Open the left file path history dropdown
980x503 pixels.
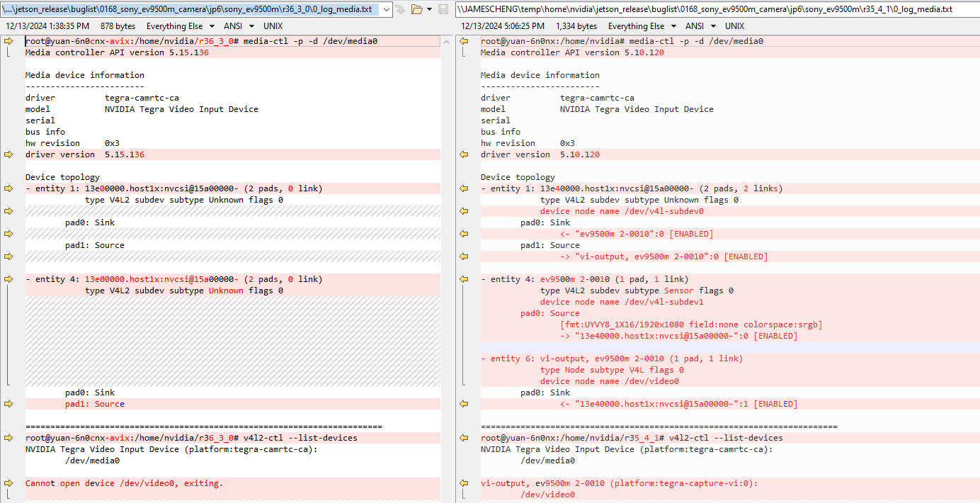coord(386,9)
